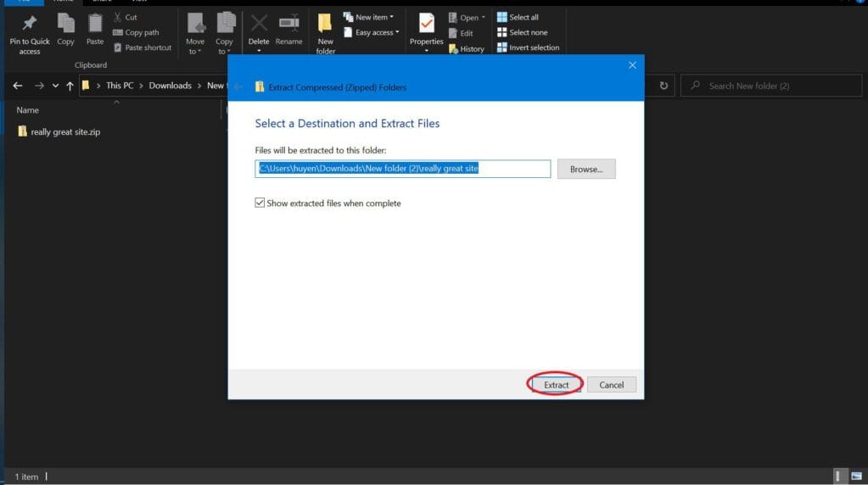This screenshot has height=485, width=868.
Task: Go forward in File Explorer navigation
Action: (x=39, y=86)
